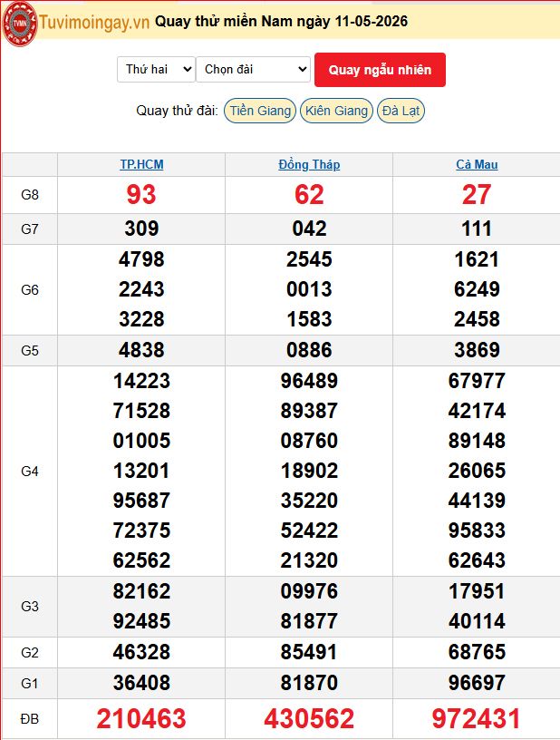This screenshot has height=740, width=560.
Task: Click the G2 row label
Action: 30,653
